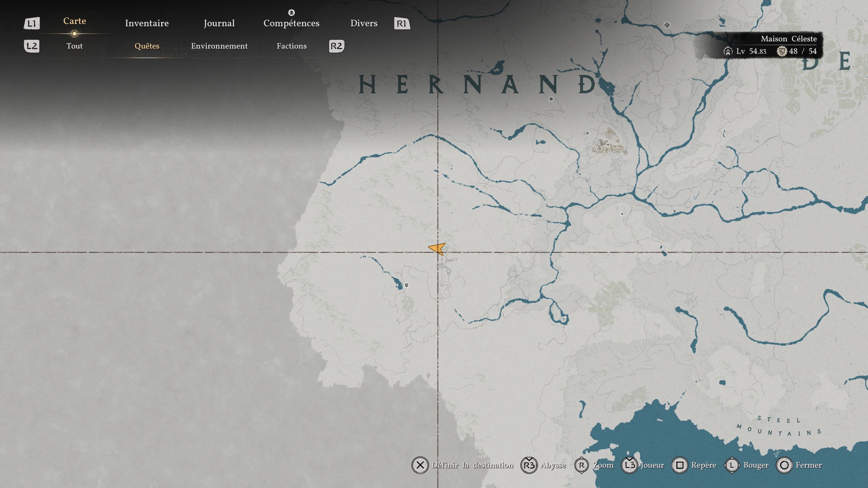Click Définir la destination
This screenshot has height=488, width=868.
(x=472, y=465)
